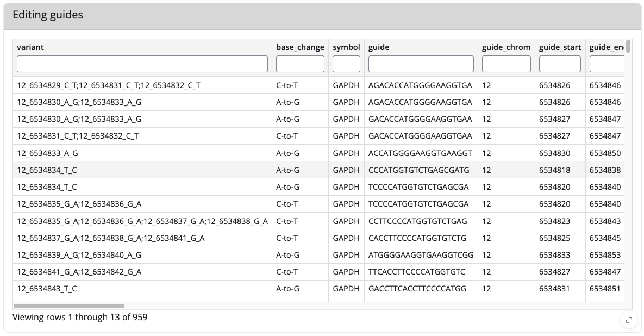The image size is (644, 336).
Task: Click the symbol column filter field
Action: click(346, 64)
